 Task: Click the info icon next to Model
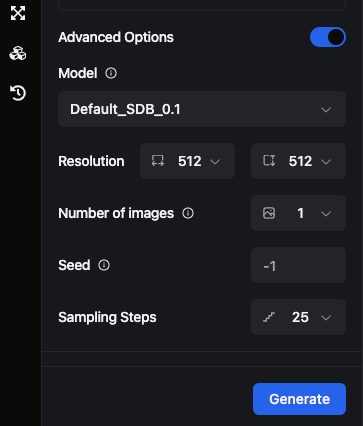[111, 73]
